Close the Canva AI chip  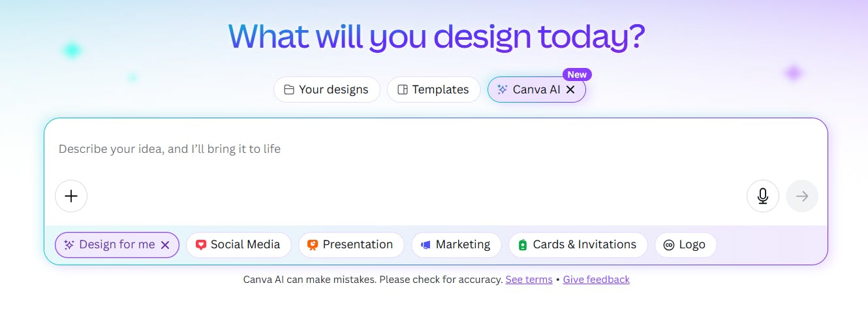pyautogui.click(x=570, y=90)
